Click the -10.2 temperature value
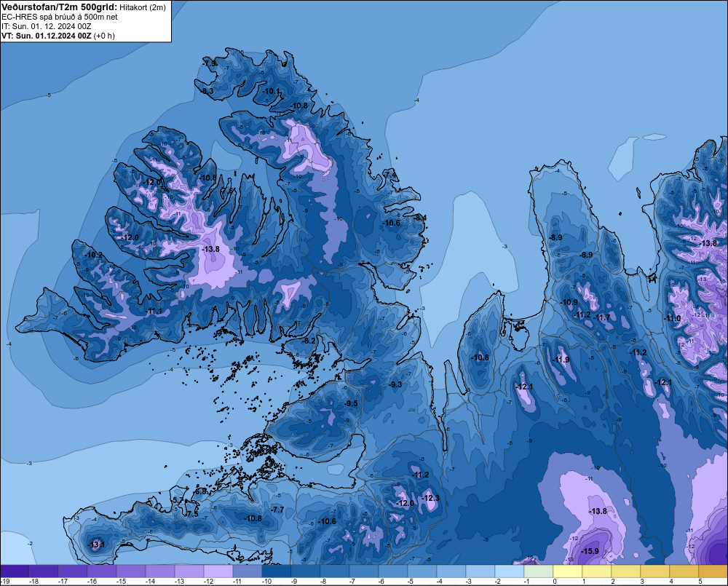The image size is (728, 586). (x=94, y=255)
